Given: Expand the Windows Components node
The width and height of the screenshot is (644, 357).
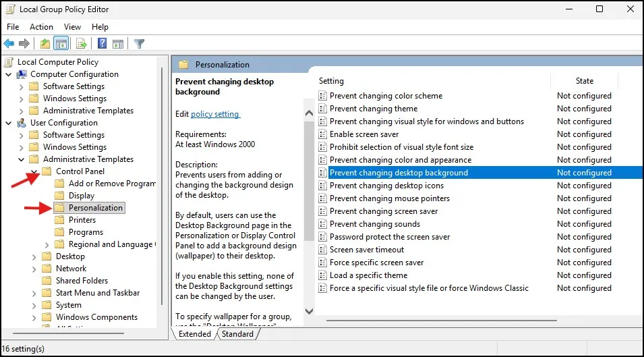Looking at the screenshot, I should [x=34, y=318].
